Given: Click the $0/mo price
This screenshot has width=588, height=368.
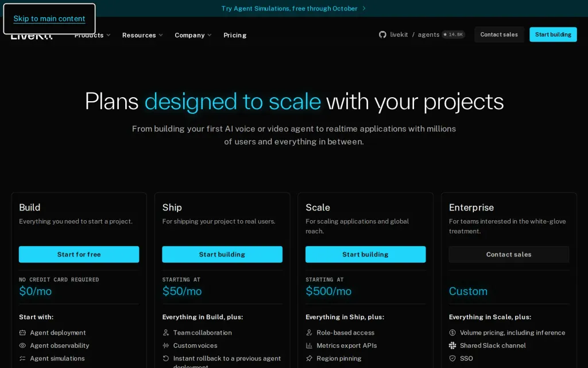Looking at the screenshot, I should coord(35,291).
